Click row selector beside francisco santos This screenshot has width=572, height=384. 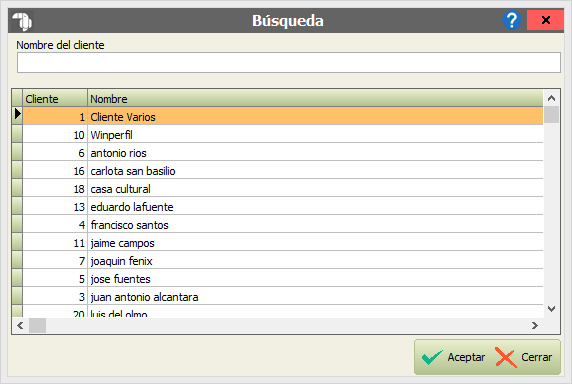point(17,225)
